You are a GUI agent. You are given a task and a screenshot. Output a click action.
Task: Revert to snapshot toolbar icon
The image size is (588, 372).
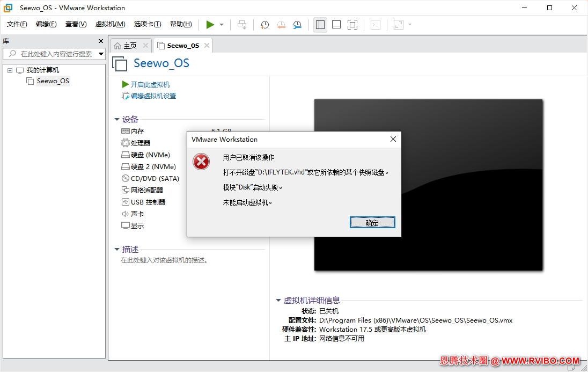click(281, 25)
